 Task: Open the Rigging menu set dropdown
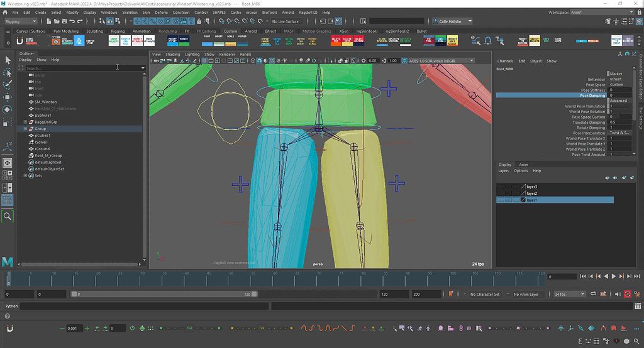click(21, 21)
